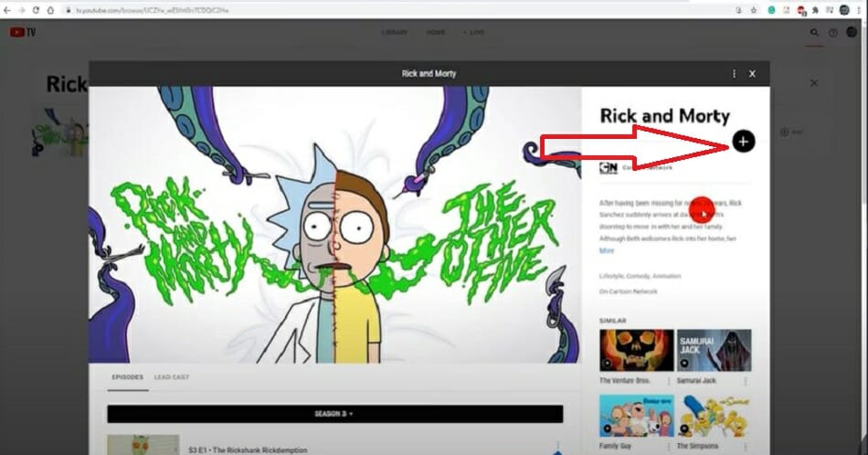This screenshot has width=868, height=455.
Task: Switch to the Lead Cast tab
Action: pos(172,377)
